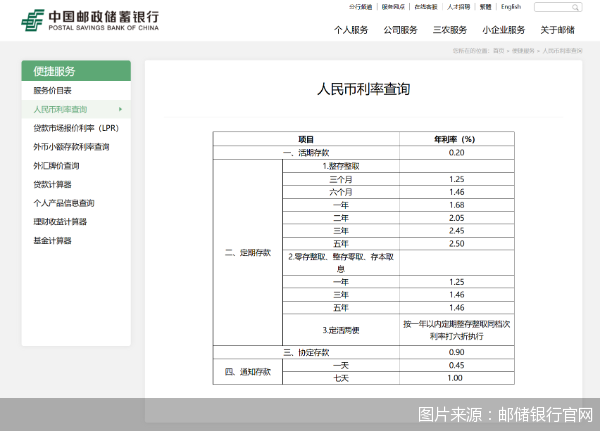Viewport: 600px width, 431px height.
Task: Select 外汇牌价查询 in the sidebar
Action: point(56,166)
